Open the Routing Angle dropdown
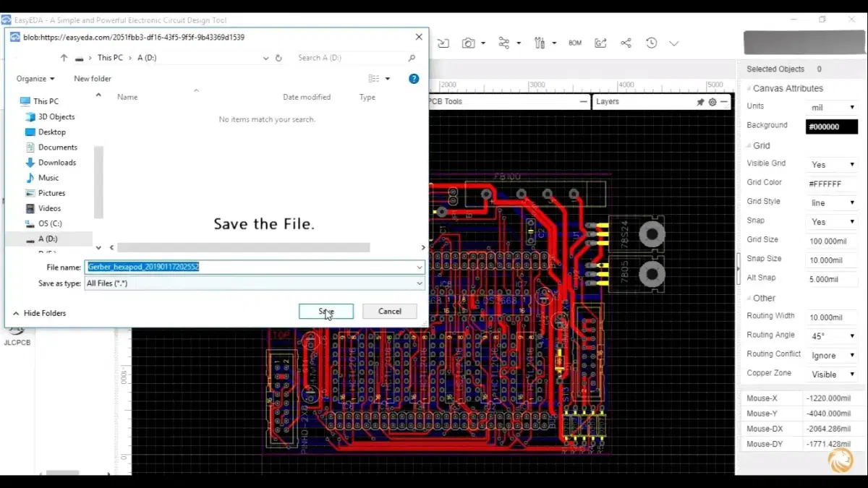 click(x=833, y=336)
